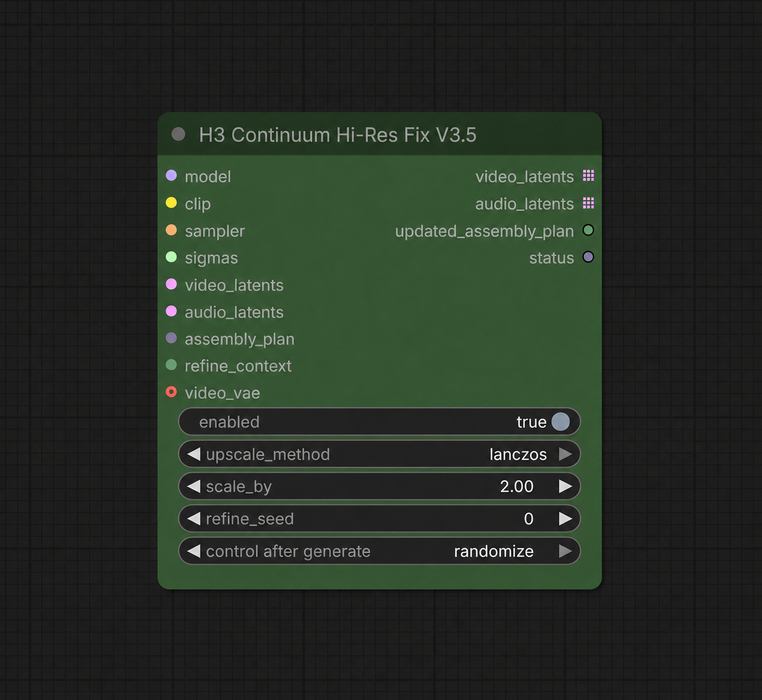Click the yellow clip input socket
762x700 pixels.
pyautogui.click(x=171, y=203)
